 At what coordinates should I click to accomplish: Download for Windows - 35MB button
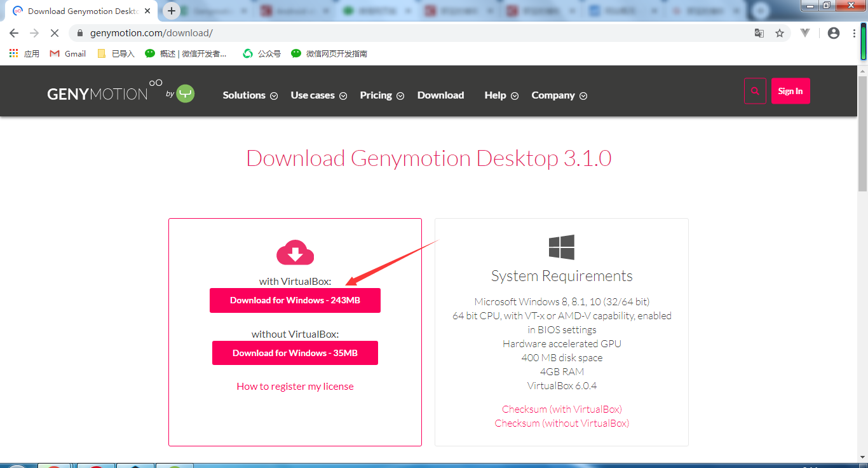(295, 353)
